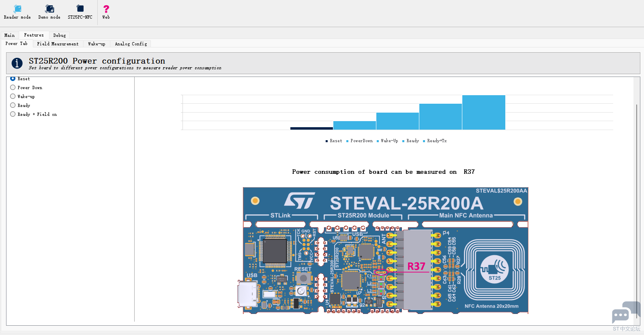Open the Debug tab

(x=60, y=35)
